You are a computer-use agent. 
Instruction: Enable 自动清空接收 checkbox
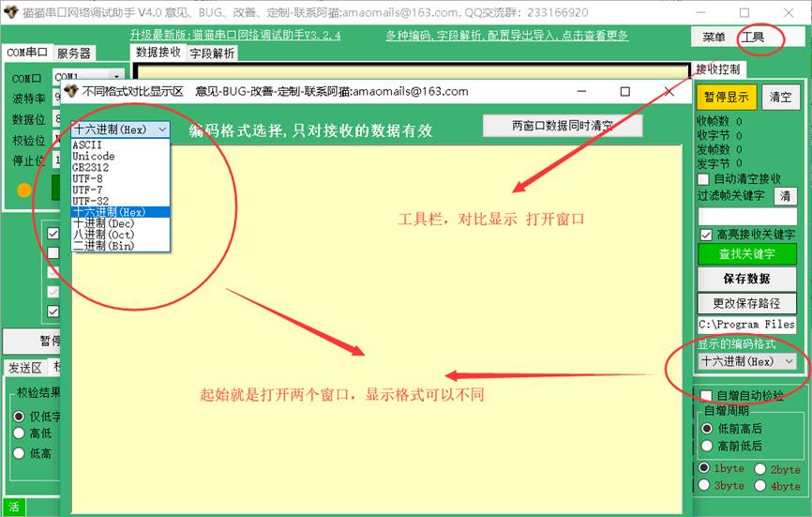[703, 178]
